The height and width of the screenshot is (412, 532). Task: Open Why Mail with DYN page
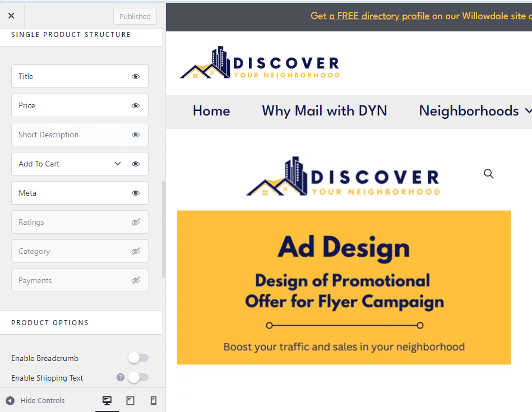(x=324, y=111)
